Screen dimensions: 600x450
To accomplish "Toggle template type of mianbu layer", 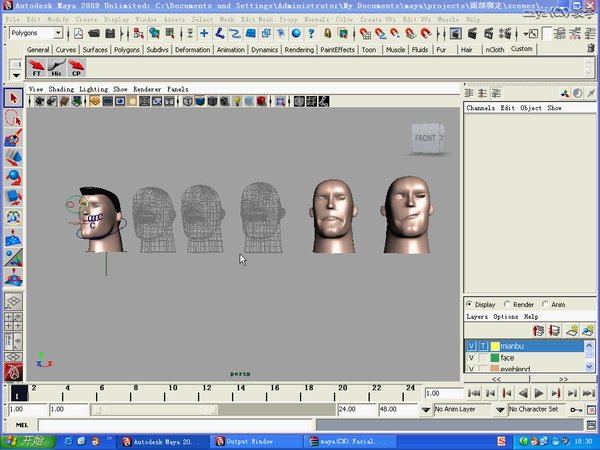I will (483, 346).
